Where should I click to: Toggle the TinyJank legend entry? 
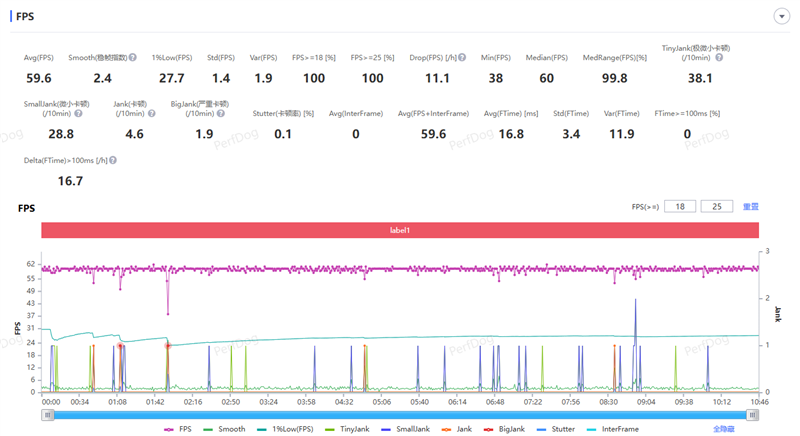(x=347, y=428)
